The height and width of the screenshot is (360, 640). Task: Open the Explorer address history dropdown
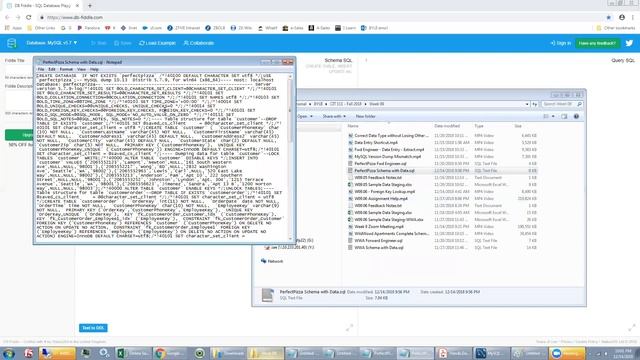click(527, 104)
